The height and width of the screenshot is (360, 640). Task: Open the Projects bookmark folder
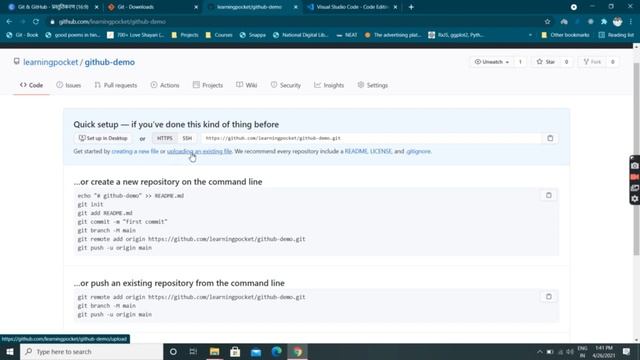coord(185,35)
